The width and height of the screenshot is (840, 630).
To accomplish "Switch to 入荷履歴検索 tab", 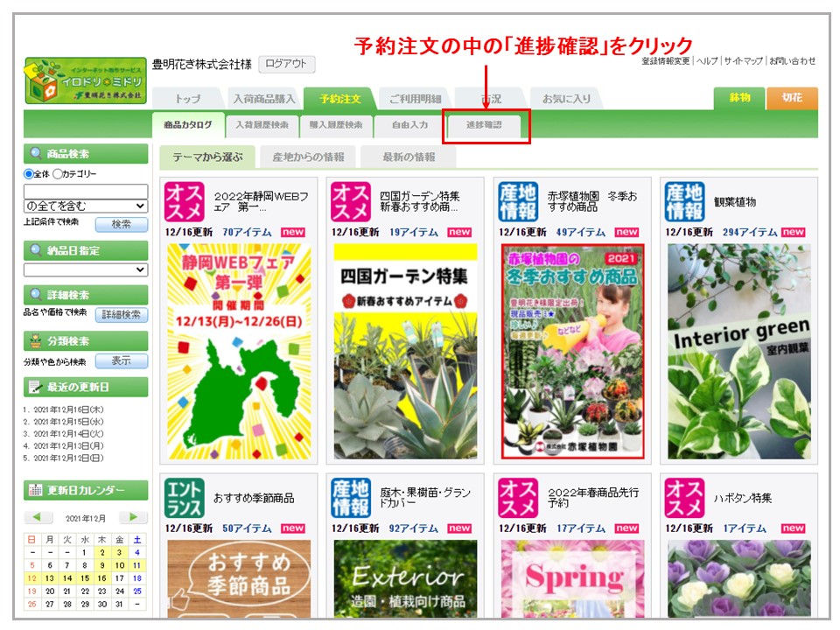I will click(x=262, y=125).
